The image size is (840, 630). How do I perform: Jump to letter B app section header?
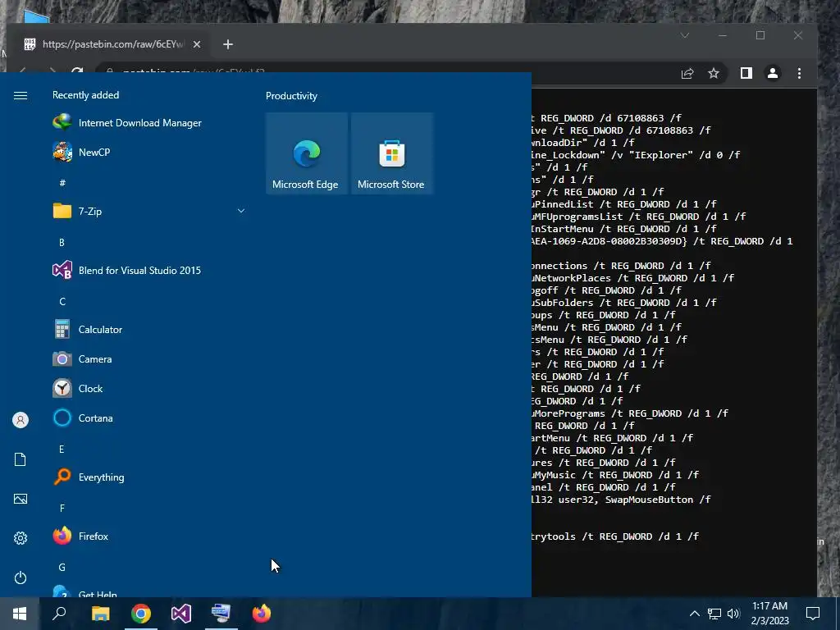(62, 242)
